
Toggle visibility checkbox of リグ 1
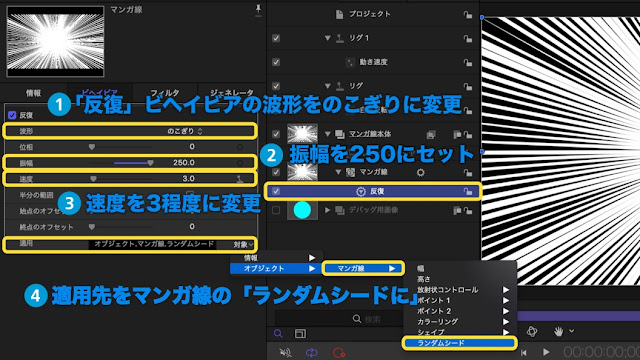(x=276, y=38)
